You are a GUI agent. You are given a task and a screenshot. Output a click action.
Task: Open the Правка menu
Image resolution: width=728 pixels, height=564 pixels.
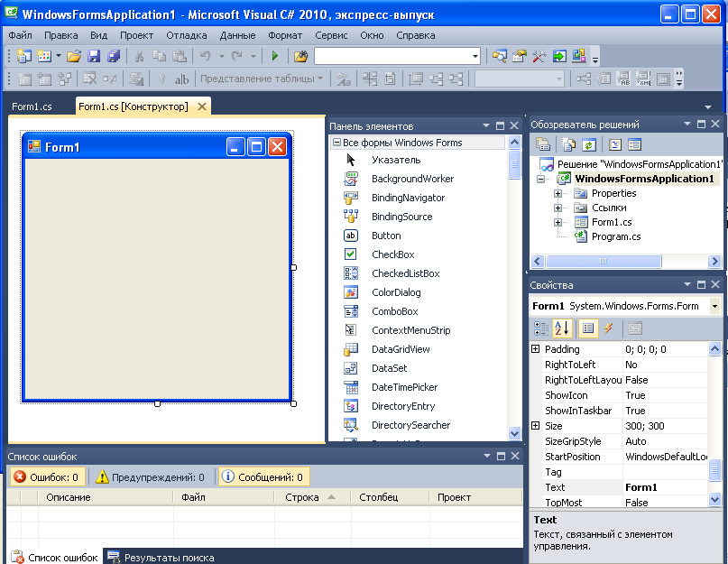coord(60,35)
